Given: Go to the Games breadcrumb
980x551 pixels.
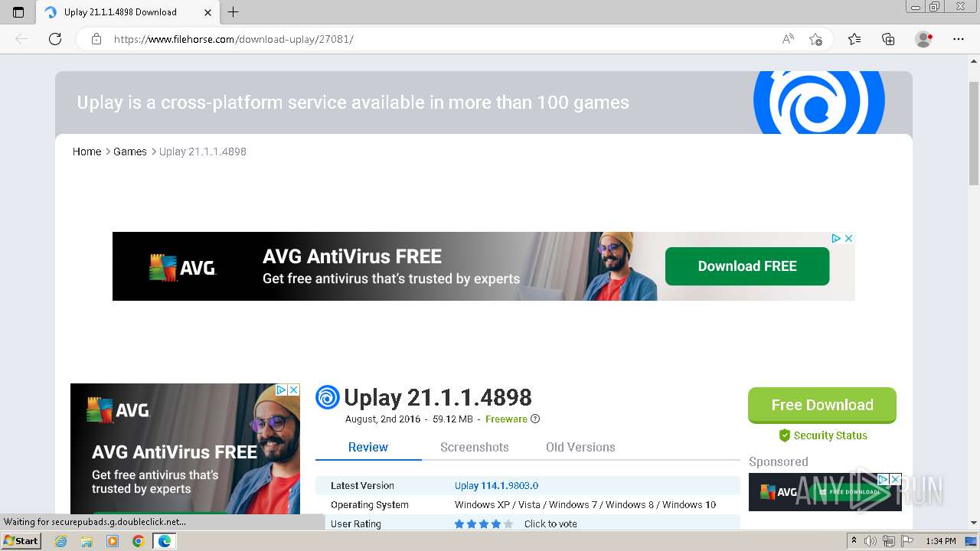Looking at the screenshot, I should 130,152.
